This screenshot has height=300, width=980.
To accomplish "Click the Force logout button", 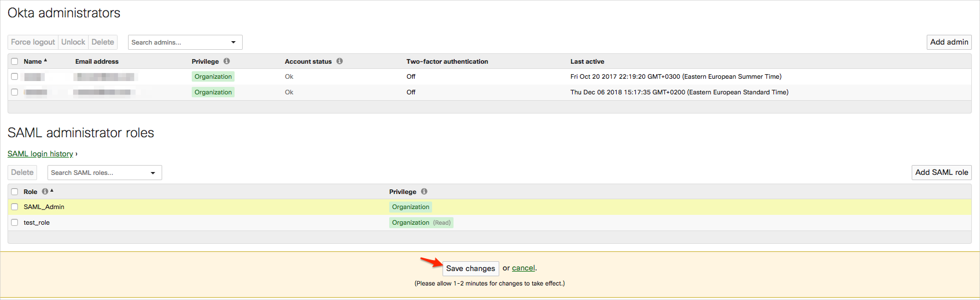I will pos(33,42).
